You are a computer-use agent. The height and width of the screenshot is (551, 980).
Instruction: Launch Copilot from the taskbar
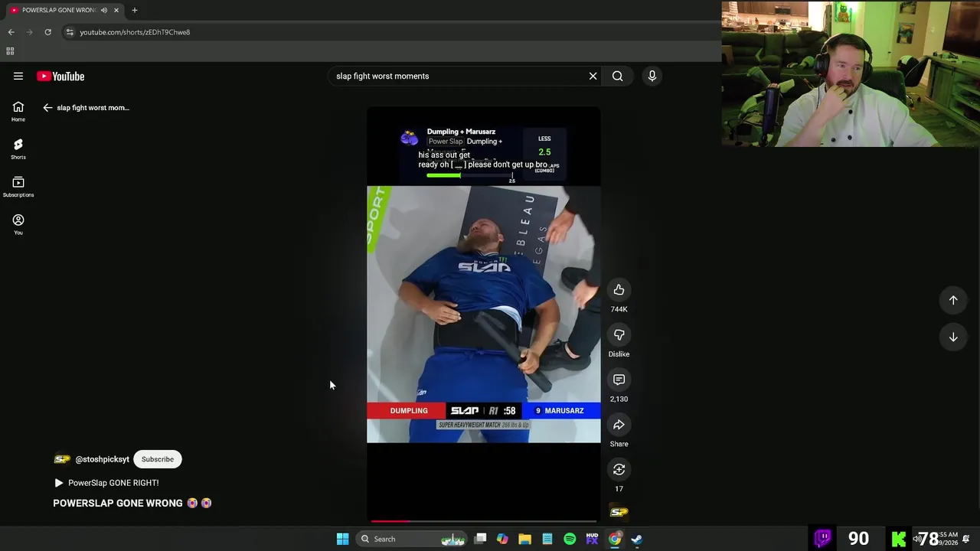pos(502,539)
